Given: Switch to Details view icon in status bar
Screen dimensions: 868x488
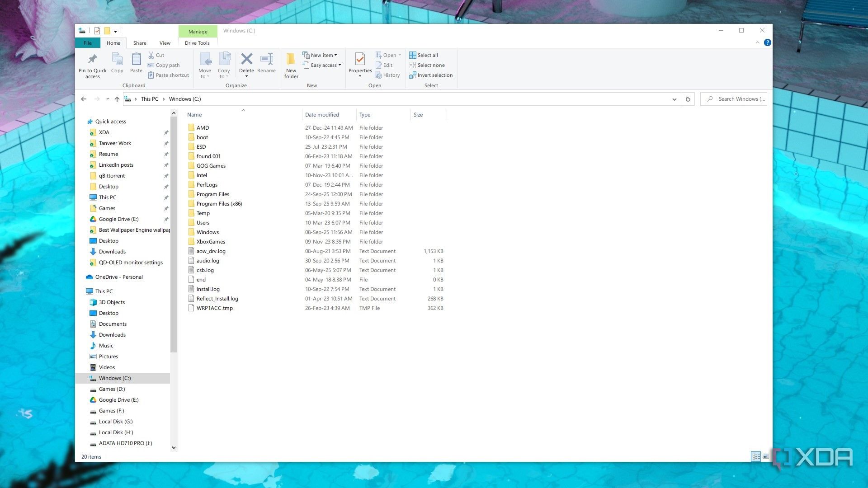Looking at the screenshot, I should [756, 456].
